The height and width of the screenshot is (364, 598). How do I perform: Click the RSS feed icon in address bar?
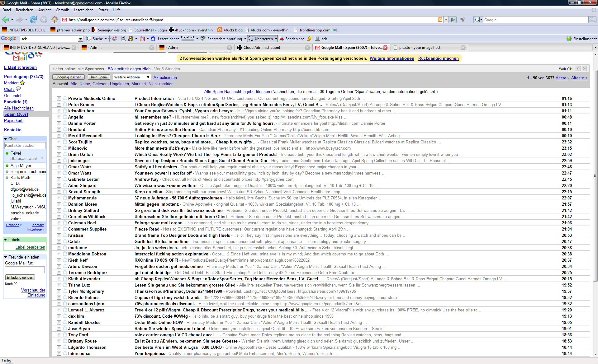[440, 20]
